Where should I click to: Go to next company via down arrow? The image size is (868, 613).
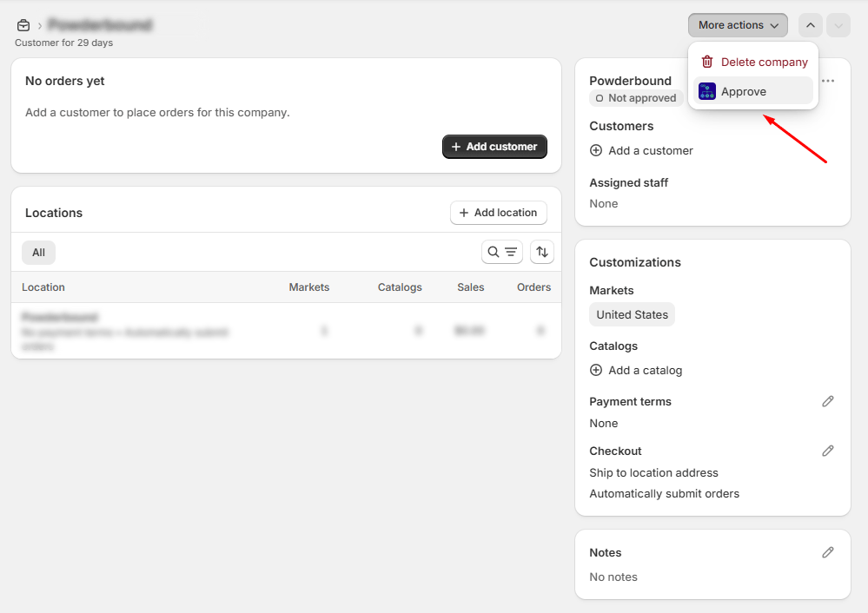tap(838, 25)
